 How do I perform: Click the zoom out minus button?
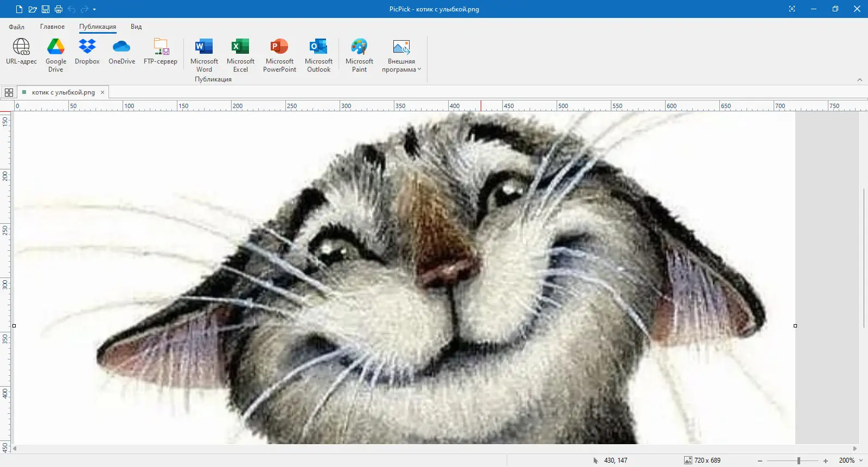coord(760,460)
